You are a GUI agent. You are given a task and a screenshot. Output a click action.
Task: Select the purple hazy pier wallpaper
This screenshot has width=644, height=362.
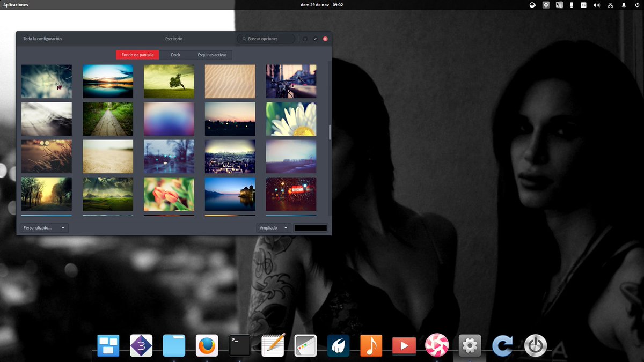click(x=291, y=157)
